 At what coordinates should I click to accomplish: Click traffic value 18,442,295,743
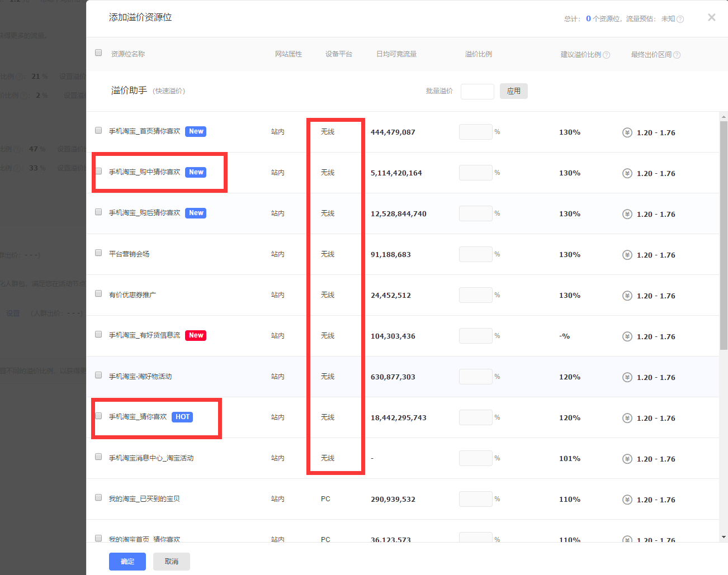(399, 418)
